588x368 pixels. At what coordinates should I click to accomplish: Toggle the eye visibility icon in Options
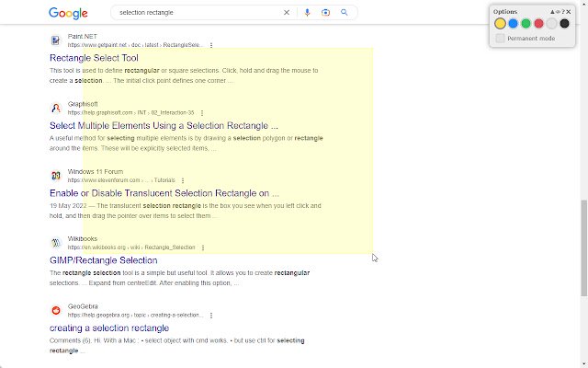558,12
